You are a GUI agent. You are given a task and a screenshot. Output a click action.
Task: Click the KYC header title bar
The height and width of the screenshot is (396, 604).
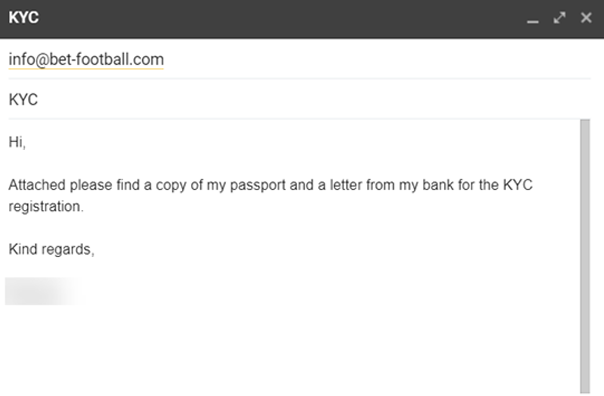point(262,18)
